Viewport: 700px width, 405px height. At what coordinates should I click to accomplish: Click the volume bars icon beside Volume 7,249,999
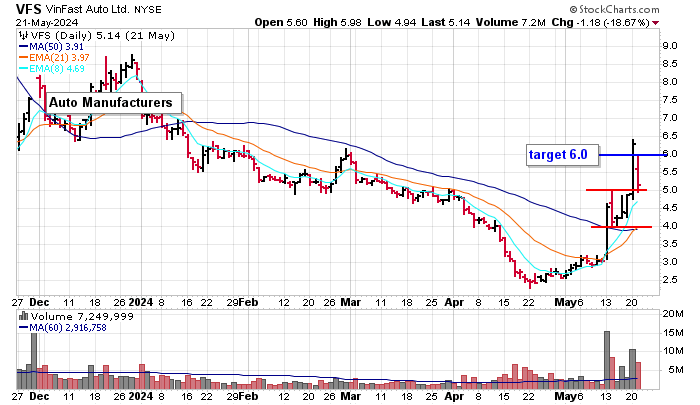point(24,317)
